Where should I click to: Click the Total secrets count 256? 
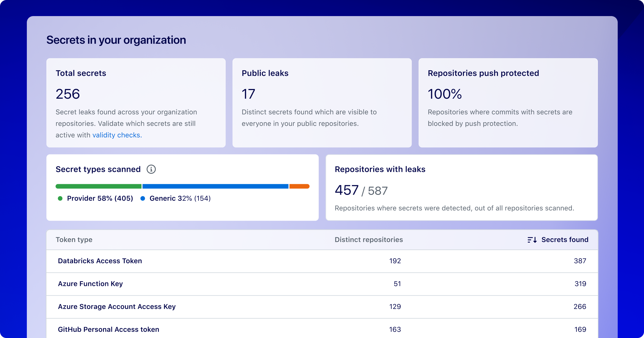click(68, 94)
